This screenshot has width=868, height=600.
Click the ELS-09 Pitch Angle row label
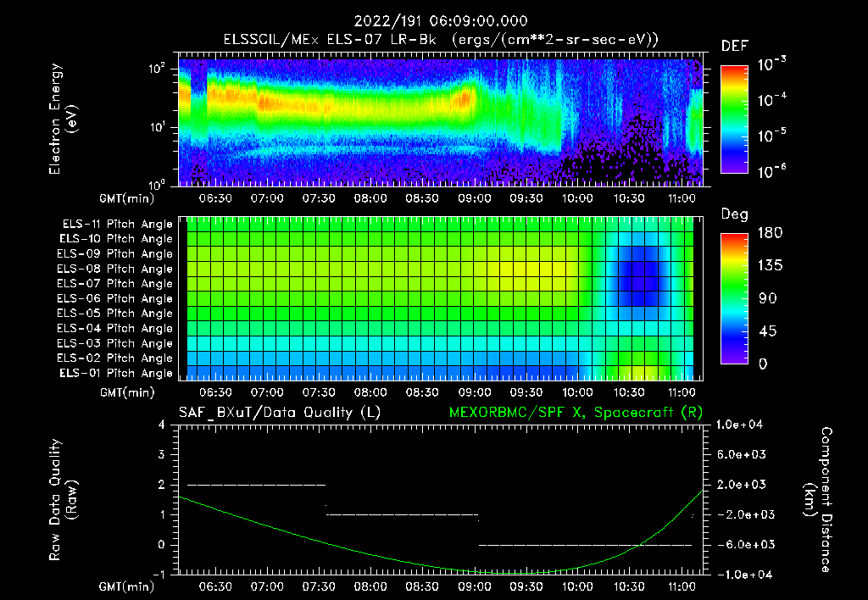115,254
